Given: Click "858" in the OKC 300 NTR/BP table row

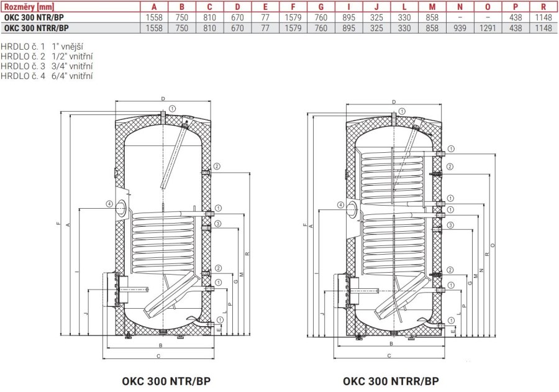Looking at the screenshot, I should click(432, 17).
